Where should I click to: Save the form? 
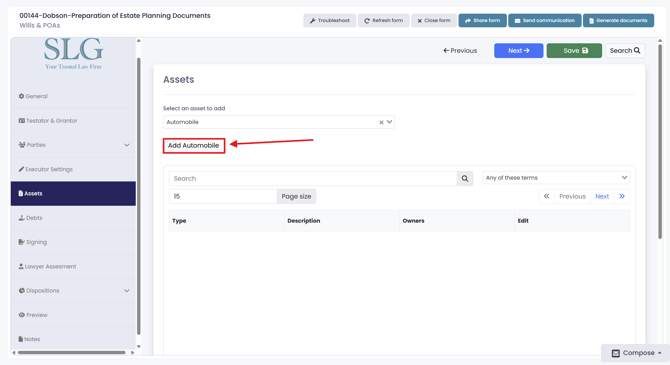[x=574, y=50]
